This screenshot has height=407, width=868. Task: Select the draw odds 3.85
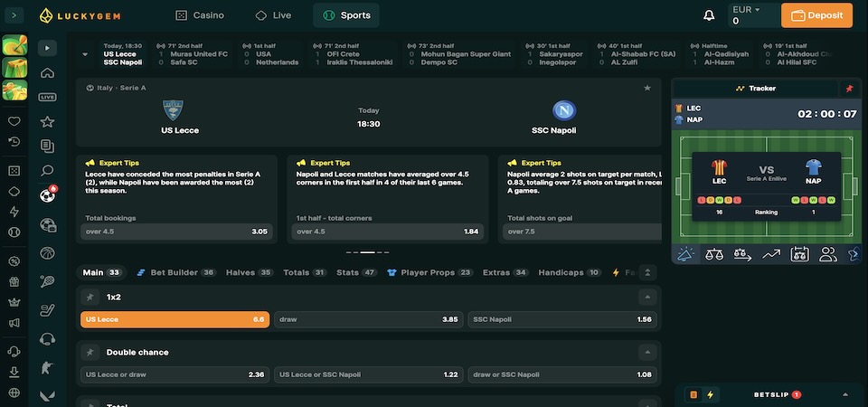coord(369,319)
